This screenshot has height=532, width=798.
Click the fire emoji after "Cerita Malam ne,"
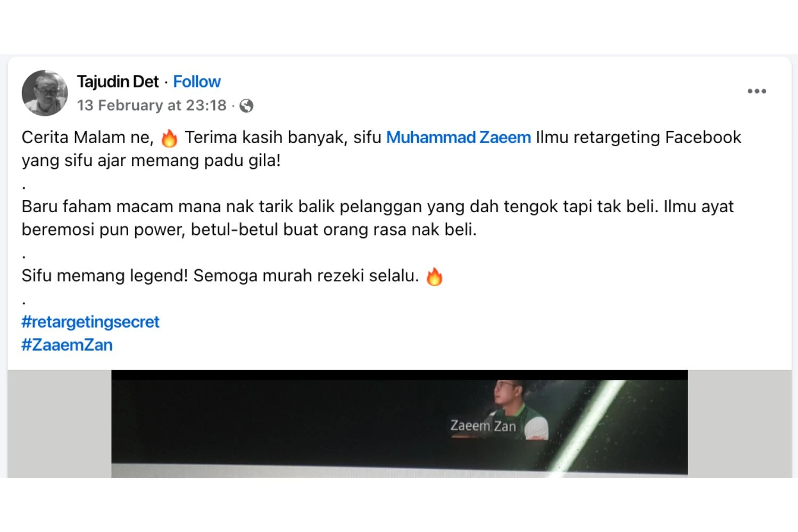(x=169, y=138)
